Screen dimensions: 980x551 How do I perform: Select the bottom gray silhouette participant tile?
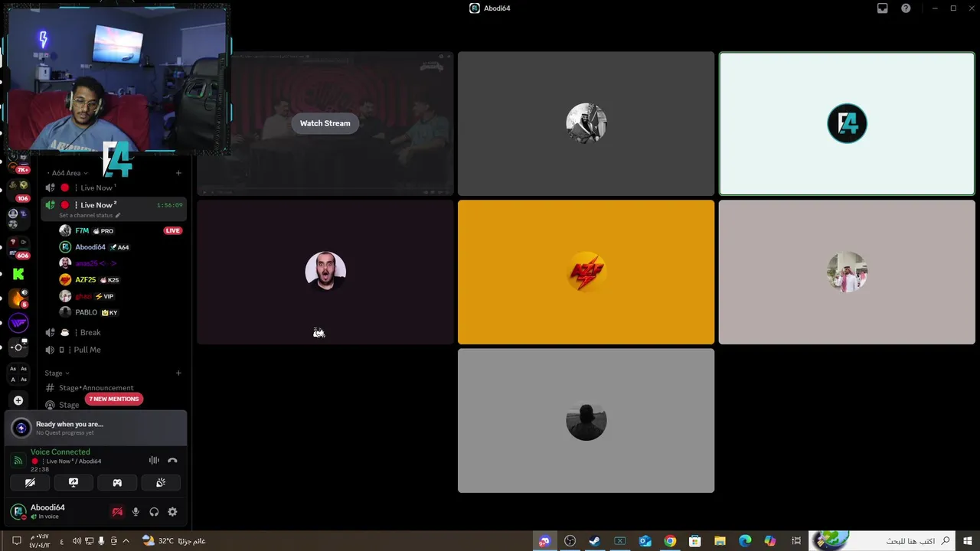586,420
